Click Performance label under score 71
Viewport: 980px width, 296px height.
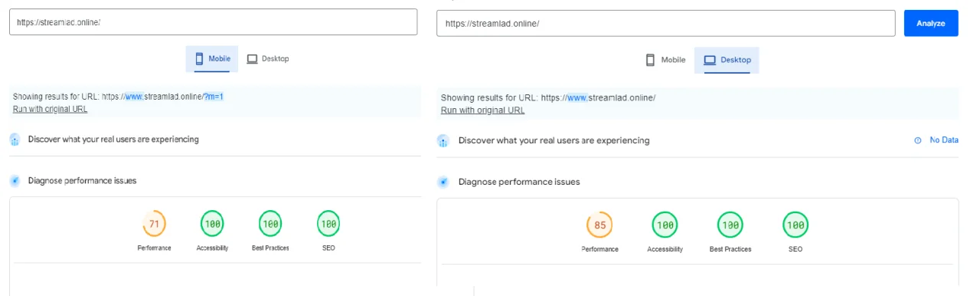tap(155, 248)
